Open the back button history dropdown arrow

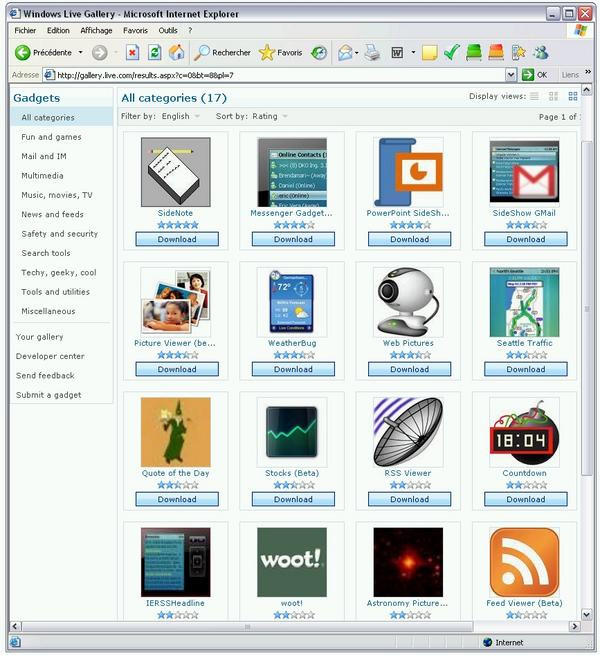(x=81, y=53)
